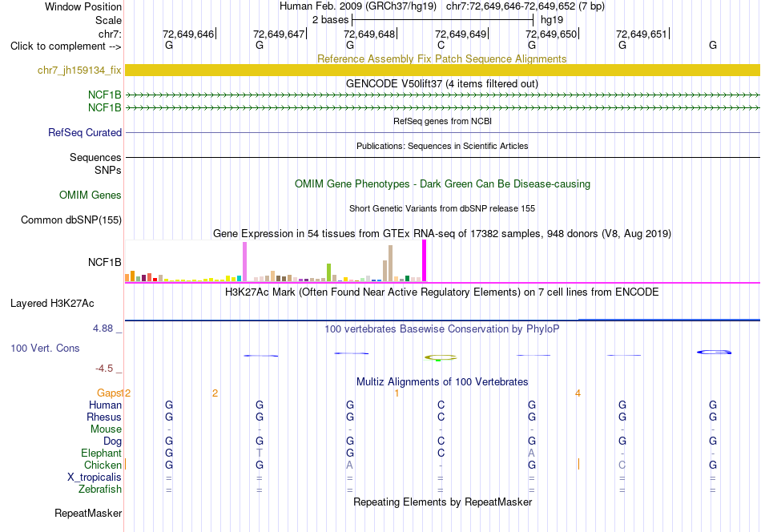The width and height of the screenshot is (761, 532).
Task: Click Multiz Alignments of 100 Vertebrates title
Action: [442, 381]
